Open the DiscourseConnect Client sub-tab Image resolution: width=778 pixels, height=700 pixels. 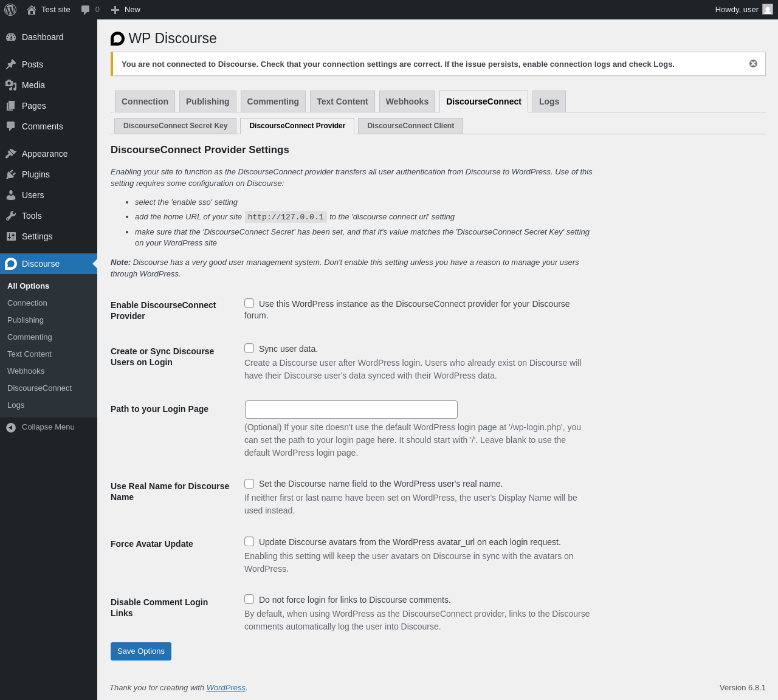410,126
